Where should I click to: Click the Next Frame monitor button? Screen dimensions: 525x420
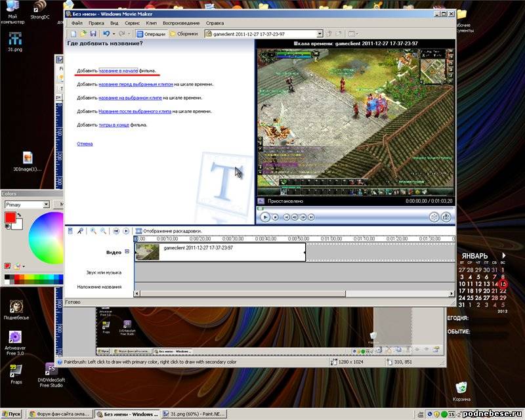click(x=303, y=217)
